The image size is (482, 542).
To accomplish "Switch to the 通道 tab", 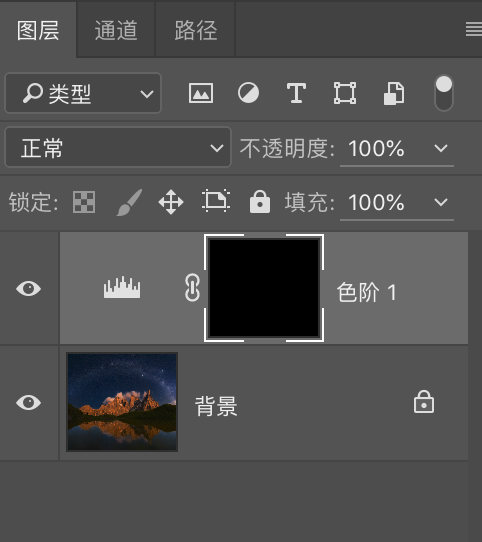I will tap(116, 30).
